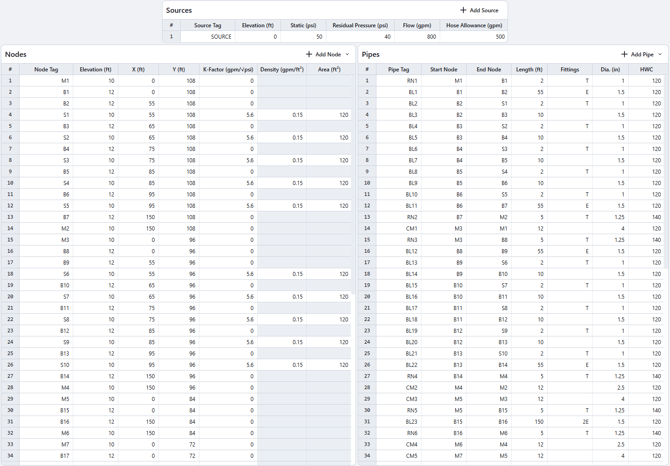Image resolution: width=670 pixels, height=466 pixels.
Task: Edit the Static (psi) value 50
Action: click(x=303, y=37)
